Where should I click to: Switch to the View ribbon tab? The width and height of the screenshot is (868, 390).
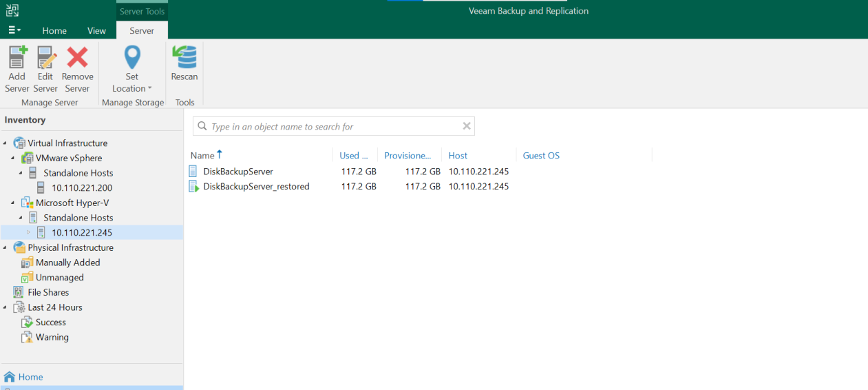pyautogui.click(x=96, y=30)
